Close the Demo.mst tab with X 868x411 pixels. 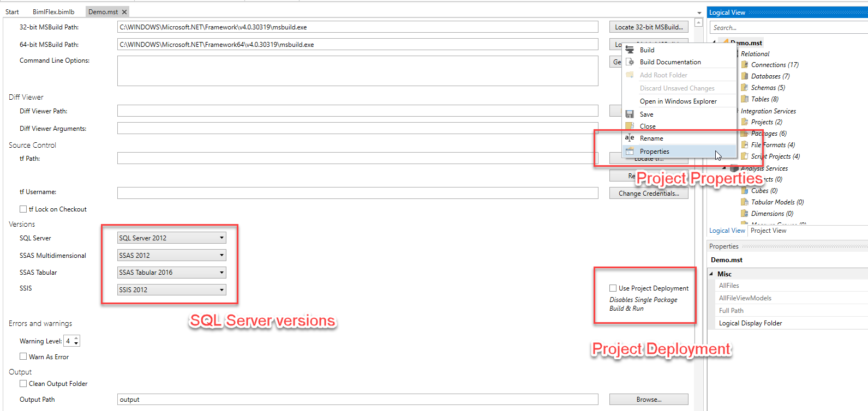(x=124, y=12)
